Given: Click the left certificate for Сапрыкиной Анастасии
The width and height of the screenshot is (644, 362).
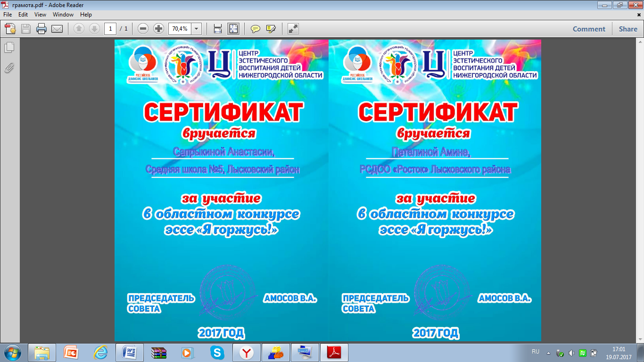Looking at the screenshot, I should 221,190.
